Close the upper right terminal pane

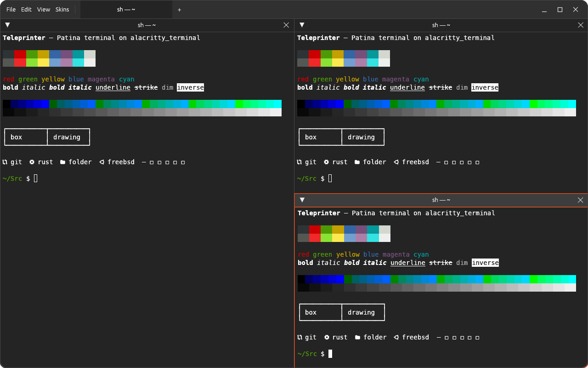(x=580, y=25)
